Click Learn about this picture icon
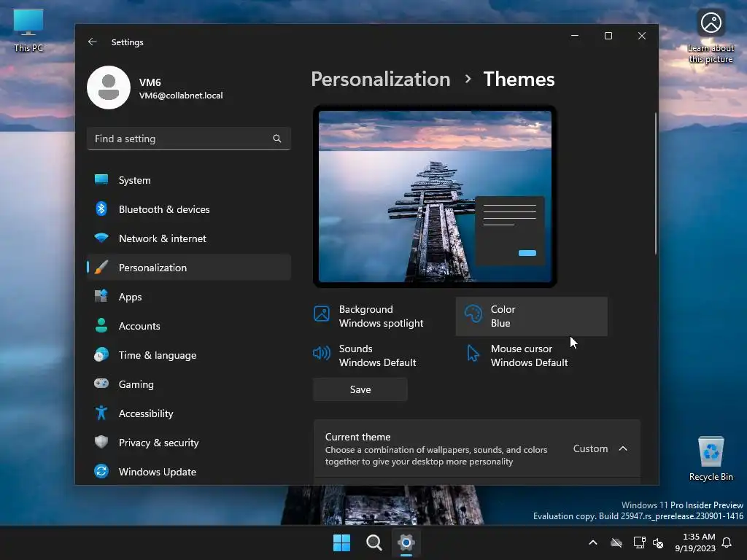This screenshot has height=560, width=747. point(711,36)
